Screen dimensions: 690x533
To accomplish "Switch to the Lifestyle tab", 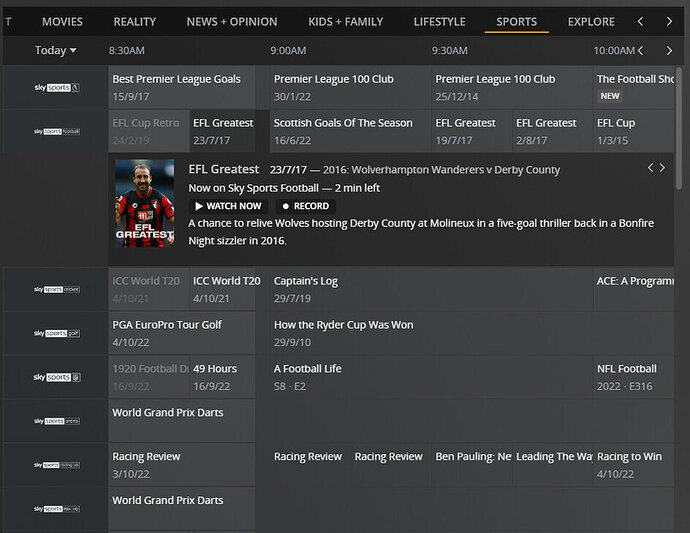I will click(x=440, y=22).
